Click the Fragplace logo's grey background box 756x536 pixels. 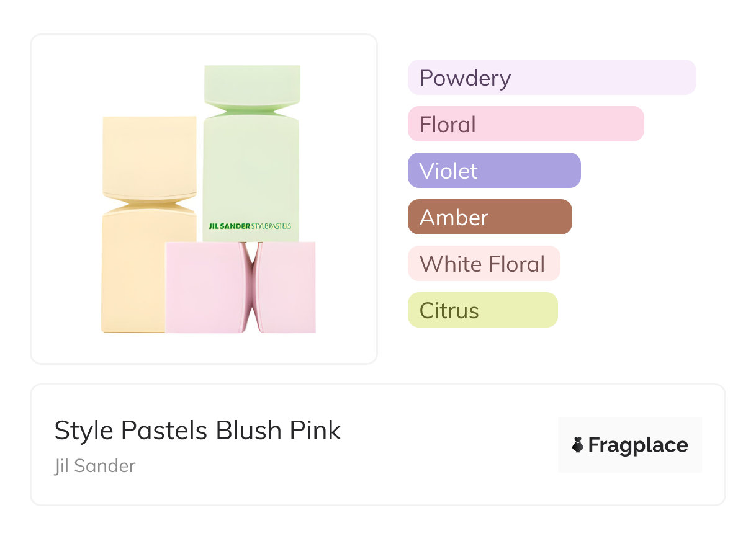pos(629,427)
